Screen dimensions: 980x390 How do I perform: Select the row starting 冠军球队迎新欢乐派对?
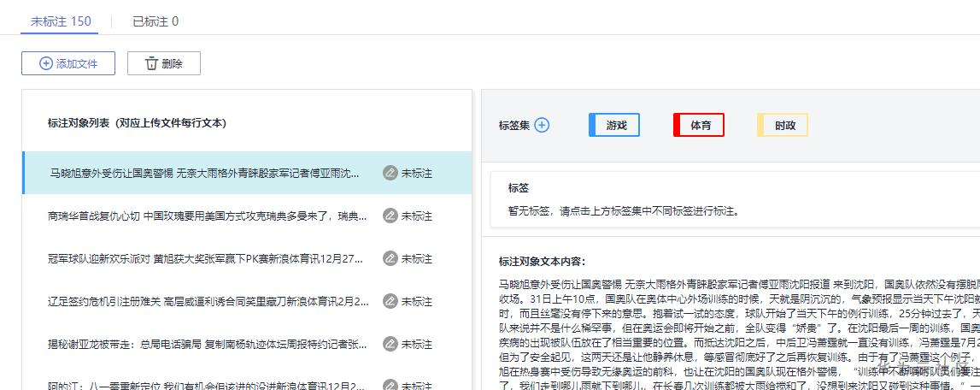247,258
